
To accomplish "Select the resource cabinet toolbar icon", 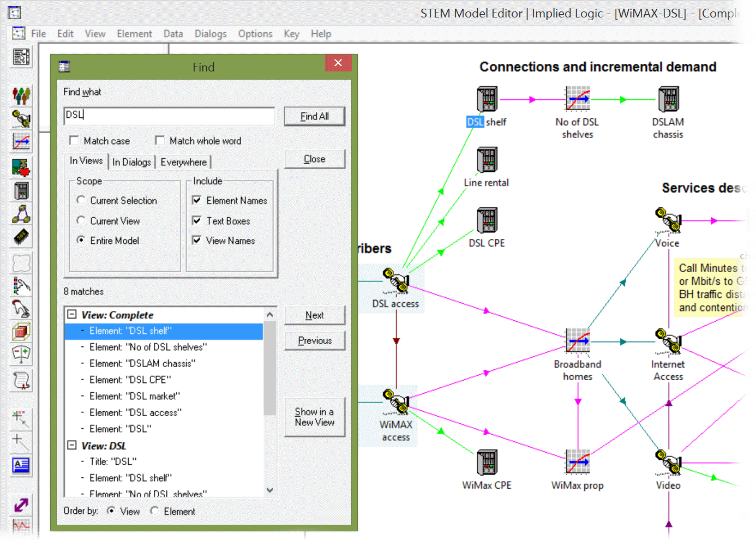I will coord(21,191).
